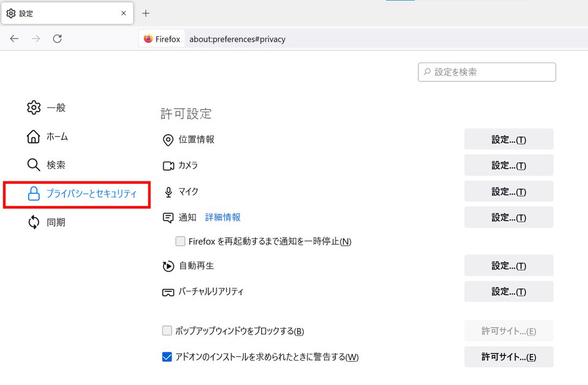Click the forward navigation arrow

tap(36, 39)
